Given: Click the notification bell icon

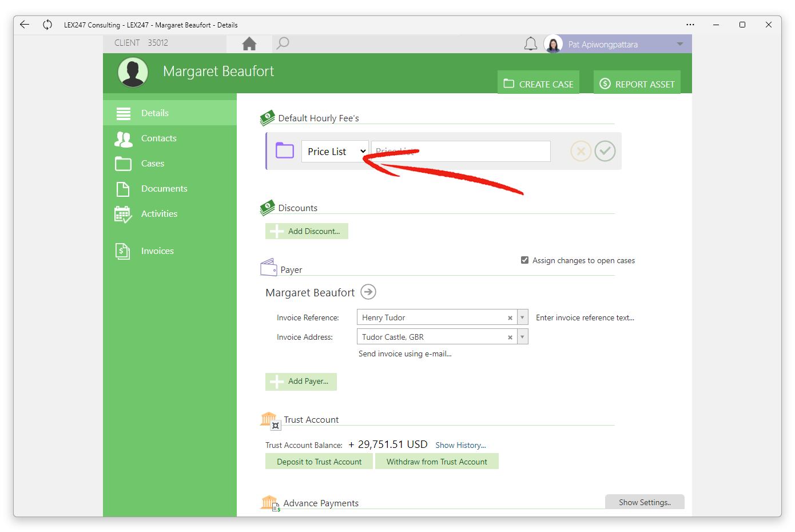Looking at the screenshot, I should pyautogui.click(x=530, y=43).
